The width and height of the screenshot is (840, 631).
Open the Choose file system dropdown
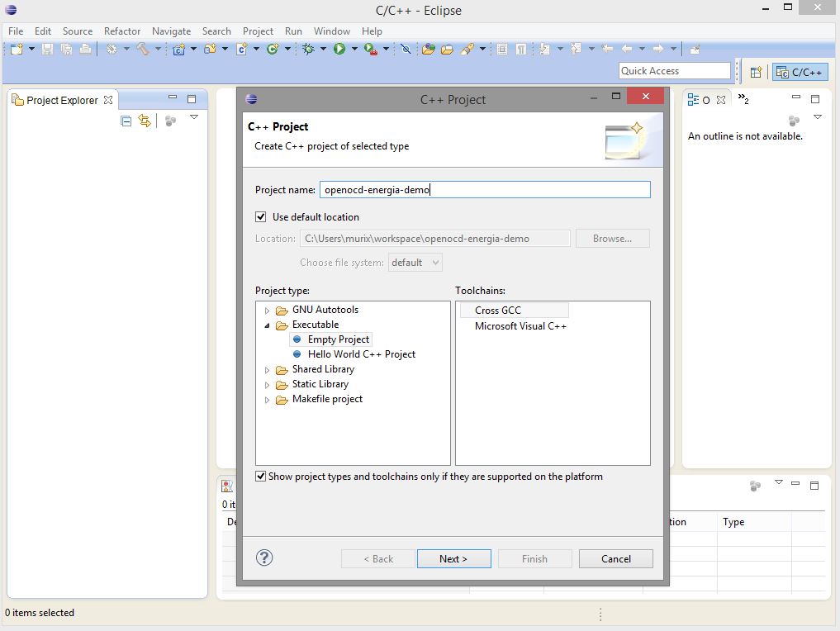point(415,263)
